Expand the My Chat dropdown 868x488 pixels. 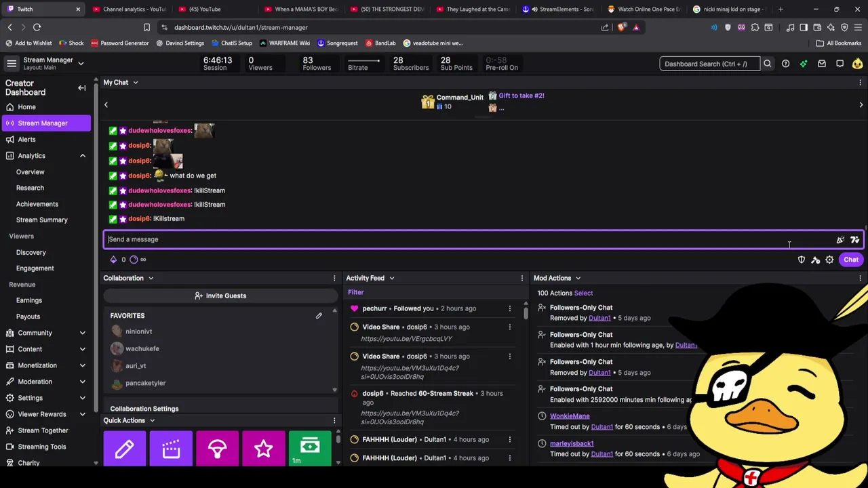135,83
